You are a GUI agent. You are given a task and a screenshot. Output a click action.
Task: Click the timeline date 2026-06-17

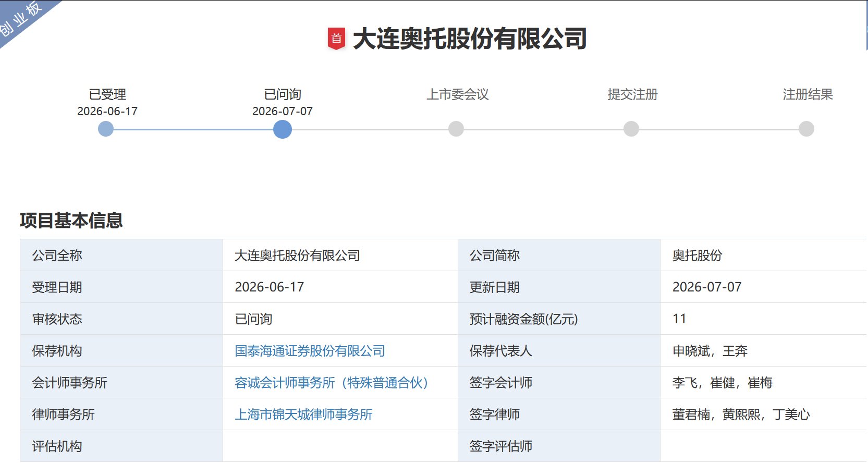pos(107,111)
